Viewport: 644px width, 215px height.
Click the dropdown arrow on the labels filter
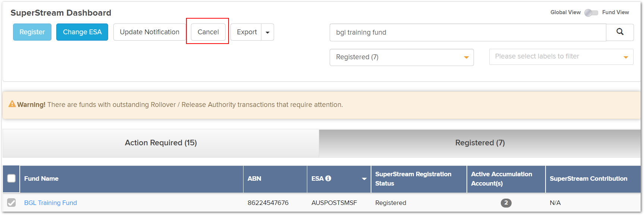point(626,57)
